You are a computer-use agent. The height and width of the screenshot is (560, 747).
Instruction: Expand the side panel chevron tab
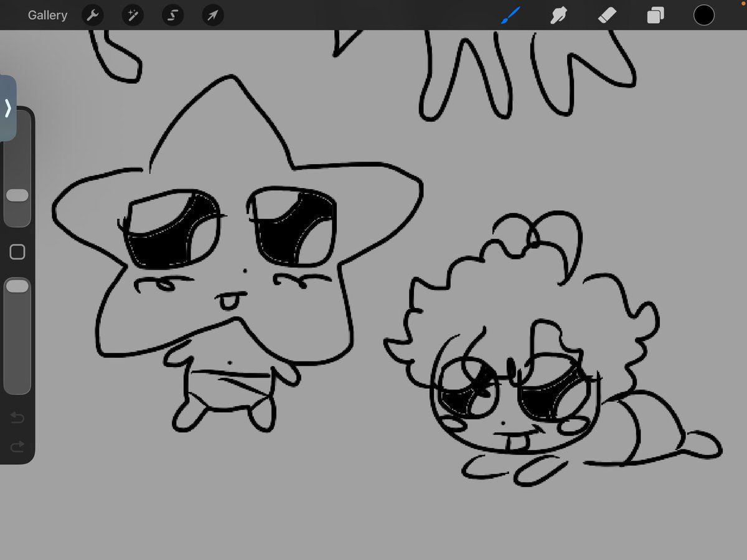7,108
